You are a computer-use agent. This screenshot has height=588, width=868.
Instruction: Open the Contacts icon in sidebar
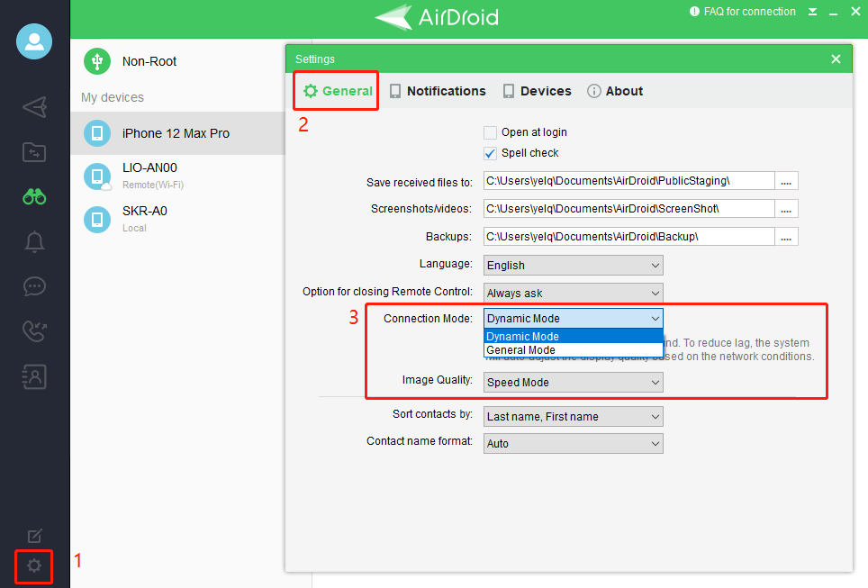pyautogui.click(x=34, y=376)
